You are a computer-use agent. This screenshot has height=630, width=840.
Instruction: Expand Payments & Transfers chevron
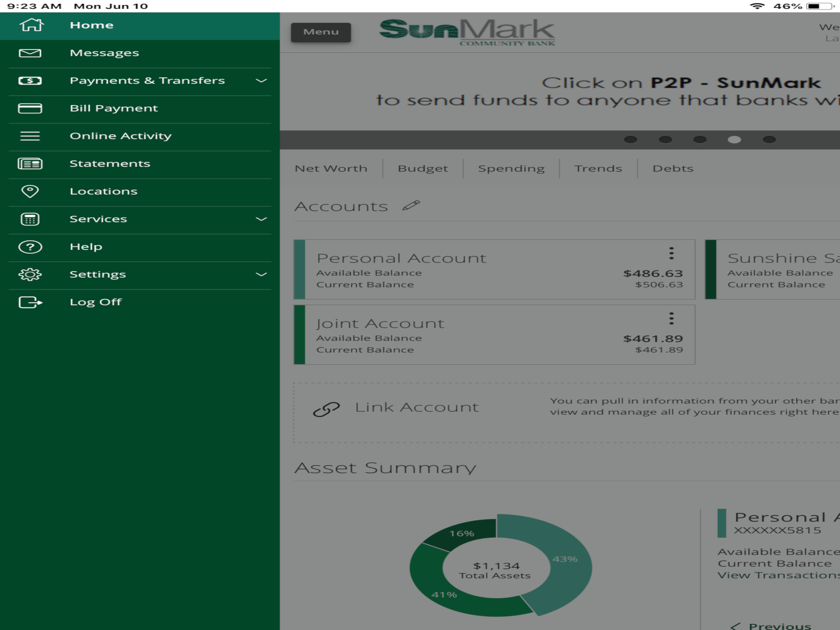coord(261,81)
